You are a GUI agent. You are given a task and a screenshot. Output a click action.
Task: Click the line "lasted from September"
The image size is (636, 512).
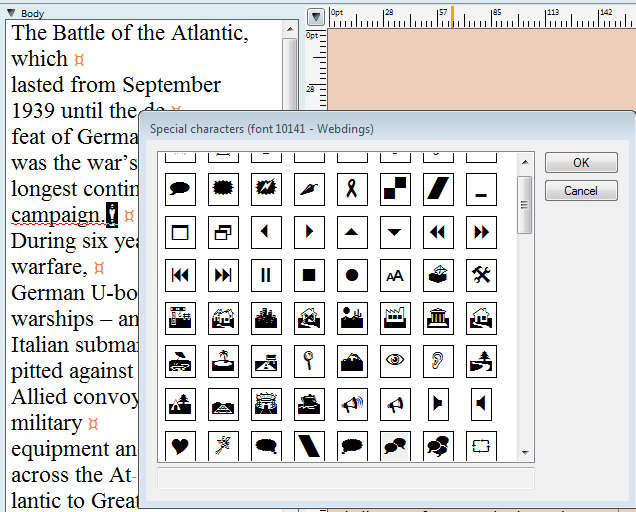click(x=116, y=85)
